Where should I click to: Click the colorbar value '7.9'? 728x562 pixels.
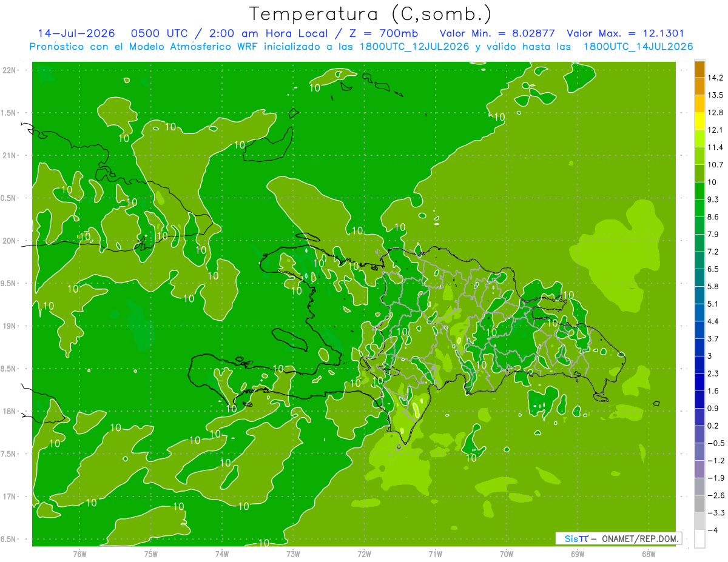tap(713, 235)
